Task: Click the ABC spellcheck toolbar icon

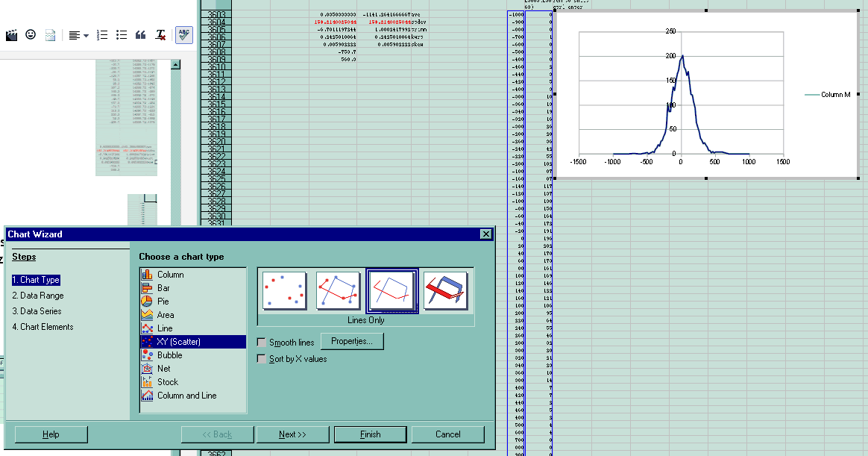Action: [183, 34]
